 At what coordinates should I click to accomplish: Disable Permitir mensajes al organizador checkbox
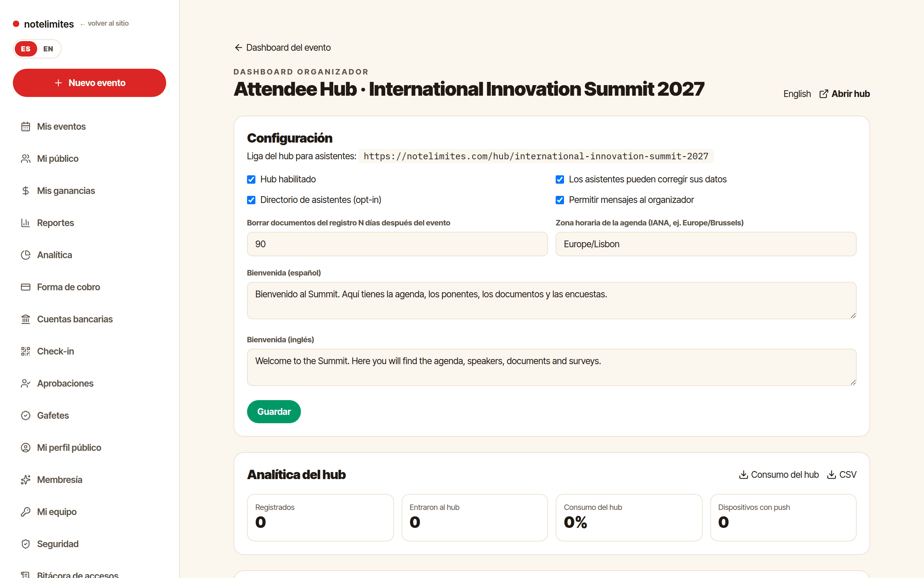pos(560,200)
